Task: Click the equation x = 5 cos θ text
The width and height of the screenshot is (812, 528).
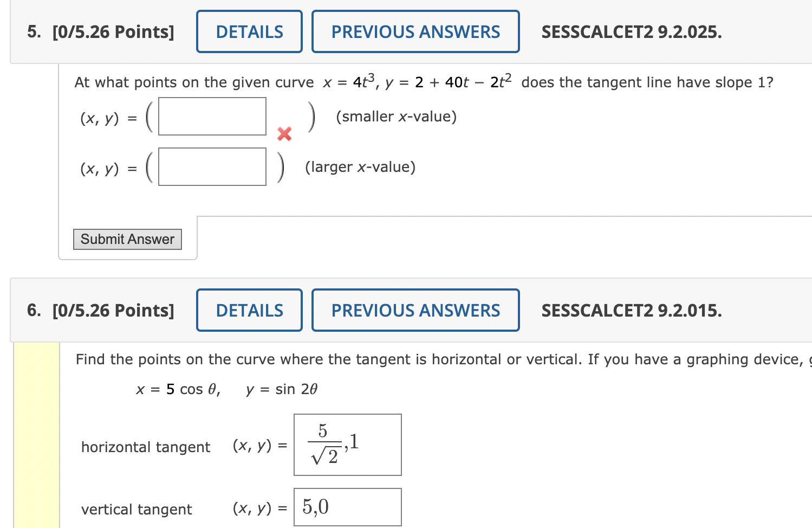Action: pyautogui.click(x=176, y=389)
